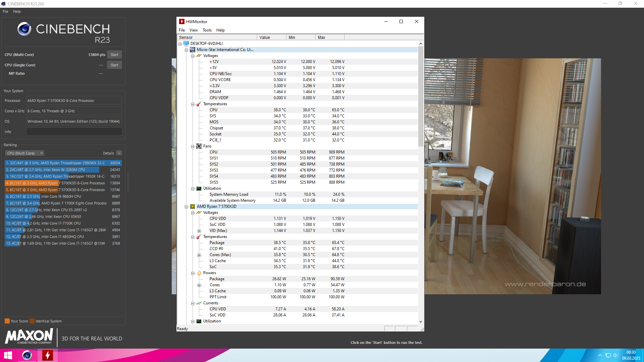
Task: Toggle the ranking Details arrow button
Action: pyautogui.click(x=119, y=153)
